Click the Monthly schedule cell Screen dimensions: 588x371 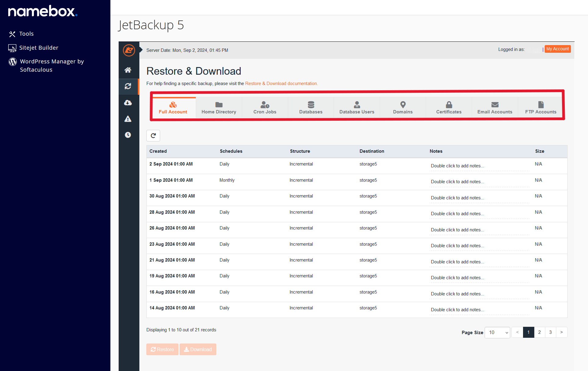(227, 180)
